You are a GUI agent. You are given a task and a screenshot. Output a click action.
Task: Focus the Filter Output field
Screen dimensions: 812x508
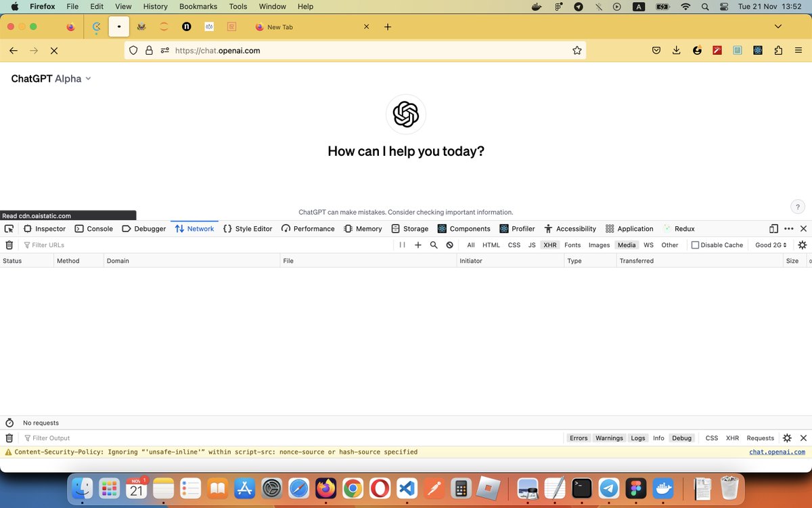(291, 438)
